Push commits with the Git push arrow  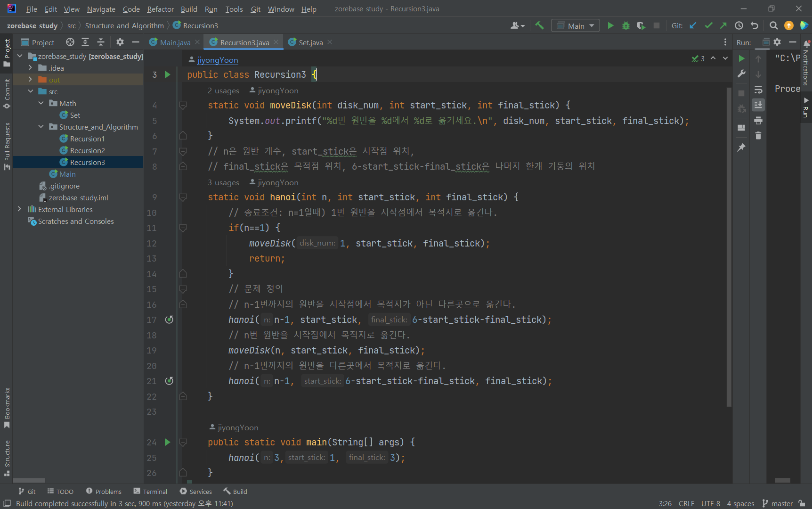[x=723, y=25]
